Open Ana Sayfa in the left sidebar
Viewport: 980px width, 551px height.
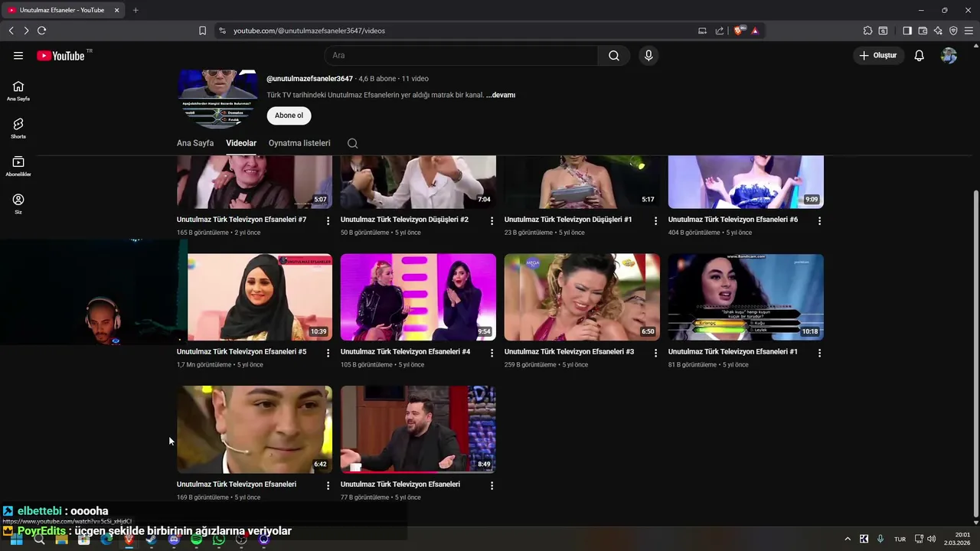[x=18, y=90]
